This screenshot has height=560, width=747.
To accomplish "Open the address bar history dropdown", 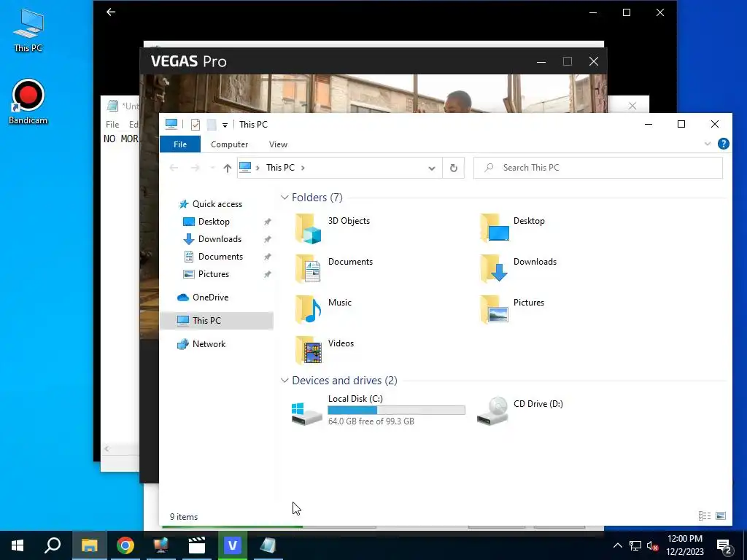I will [x=432, y=168].
